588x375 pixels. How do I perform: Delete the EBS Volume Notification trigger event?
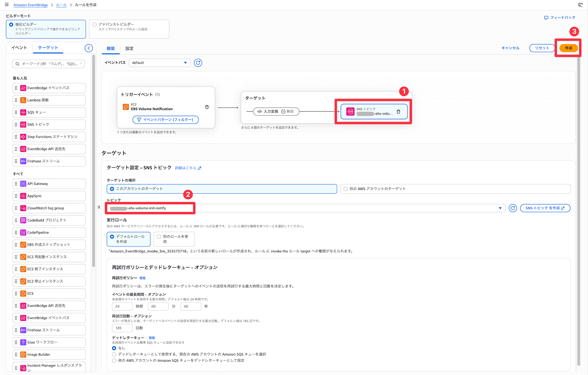tap(207, 107)
